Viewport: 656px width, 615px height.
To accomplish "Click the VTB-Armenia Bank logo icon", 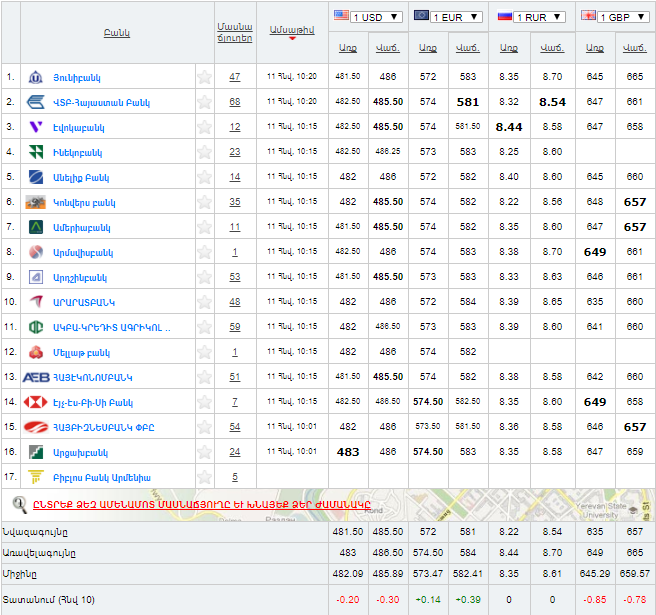I will click(x=36, y=102).
